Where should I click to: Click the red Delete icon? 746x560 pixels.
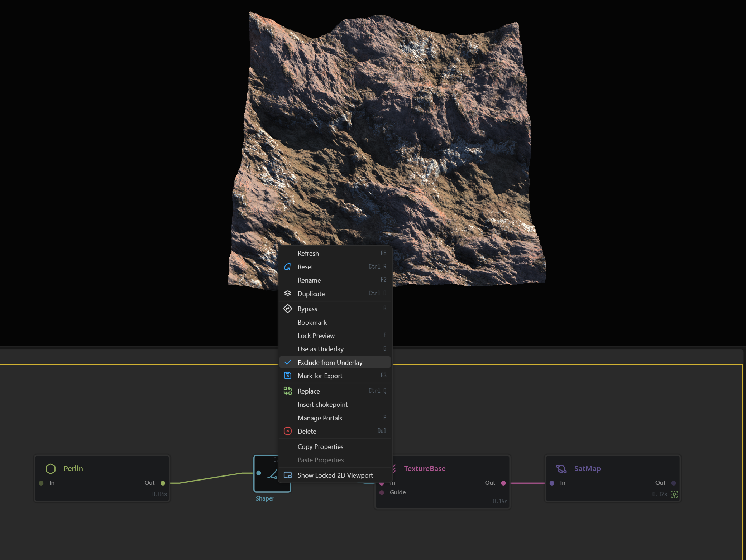click(x=288, y=431)
